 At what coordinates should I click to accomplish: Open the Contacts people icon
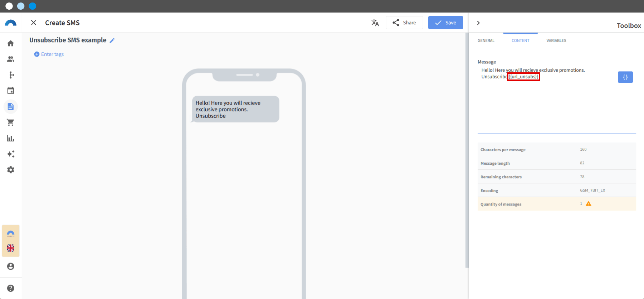(x=11, y=59)
